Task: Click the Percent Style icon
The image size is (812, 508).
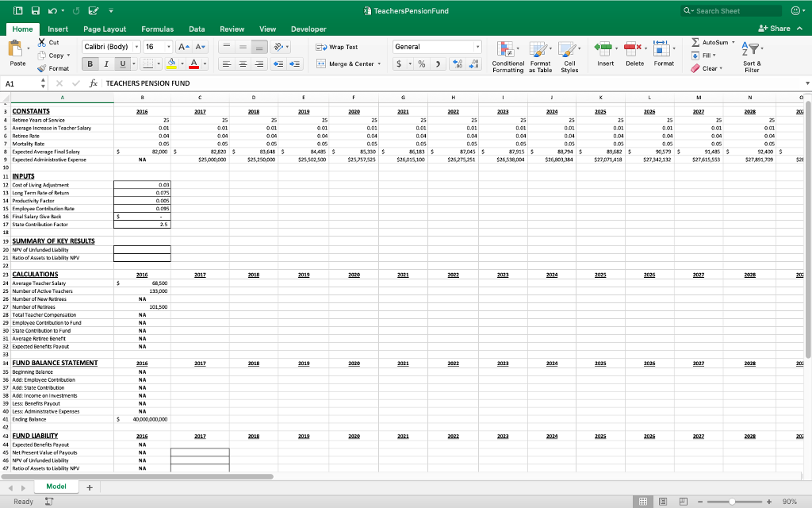Action: click(x=421, y=63)
